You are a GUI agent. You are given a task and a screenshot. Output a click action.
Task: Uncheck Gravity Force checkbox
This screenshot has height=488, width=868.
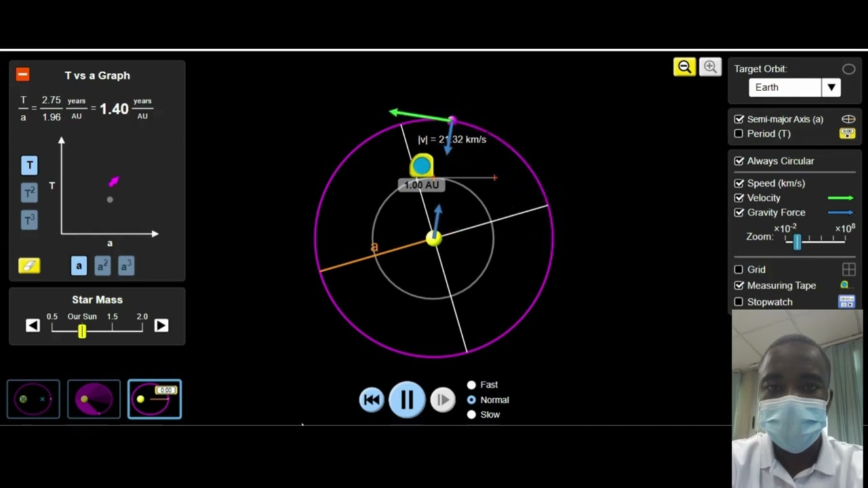739,213
